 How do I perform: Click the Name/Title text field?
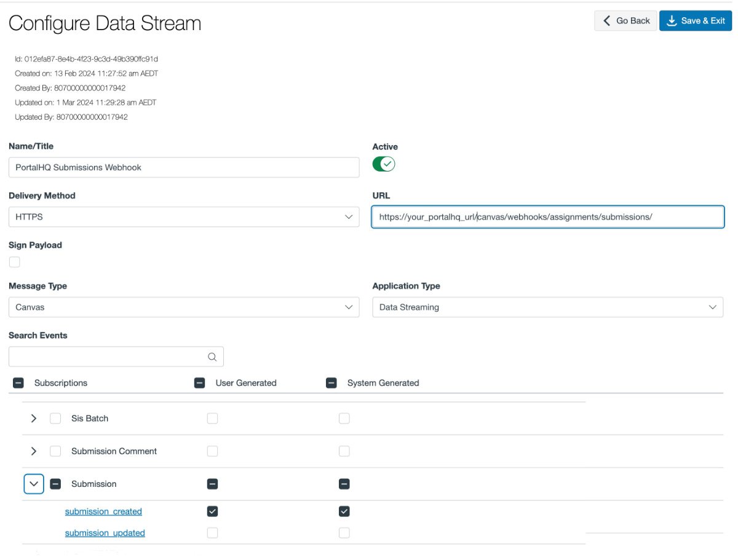pyautogui.click(x=184, y=167)
